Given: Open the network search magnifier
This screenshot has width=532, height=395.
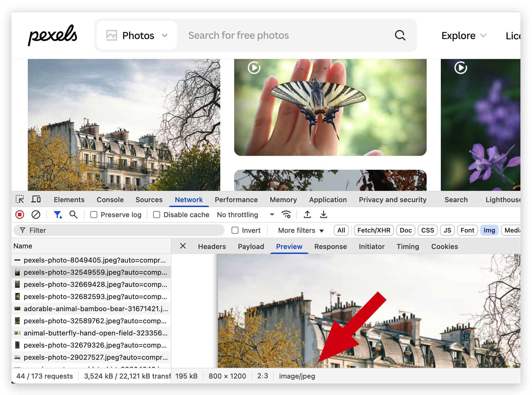Looking at the screenshot, I should pos(74,215).
